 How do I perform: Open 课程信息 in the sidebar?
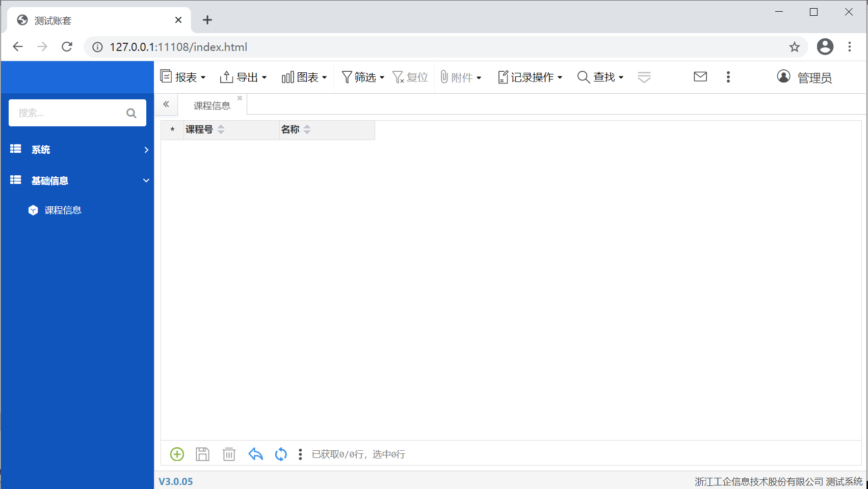coord(63,210)
